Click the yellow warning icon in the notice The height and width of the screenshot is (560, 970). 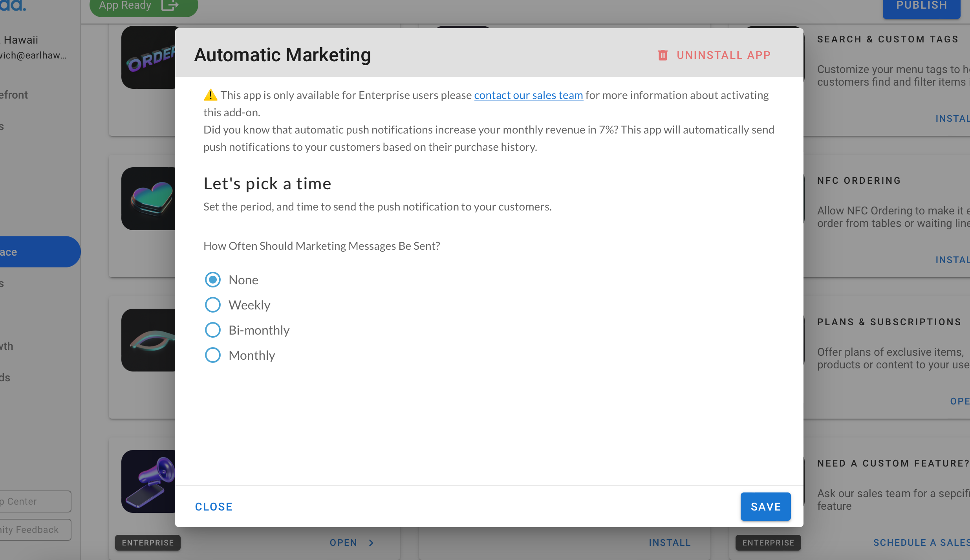coord(210,95)
